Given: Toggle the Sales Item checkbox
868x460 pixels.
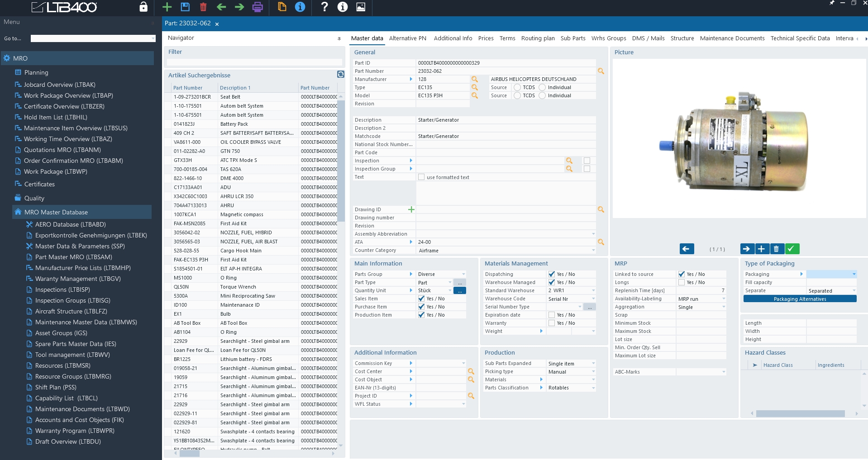Looking at the screenshot, I should click(422, 299).
